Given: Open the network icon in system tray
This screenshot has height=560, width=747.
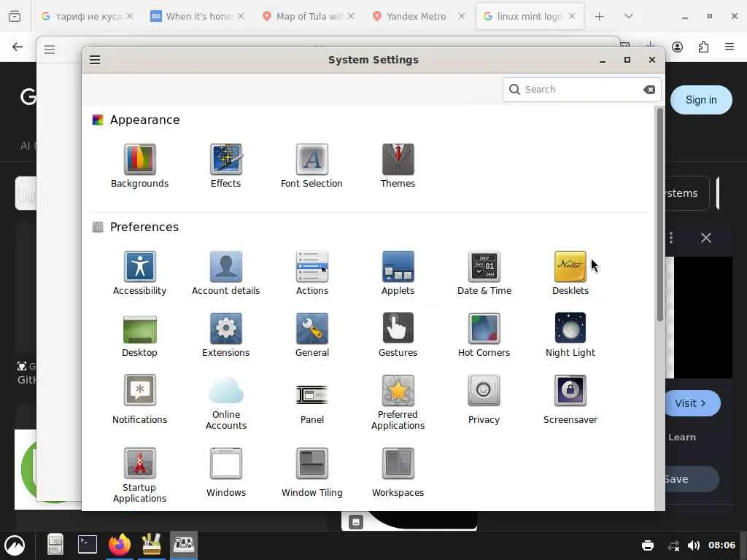Looking at the screenshot, I should click(x=673, y=545).
